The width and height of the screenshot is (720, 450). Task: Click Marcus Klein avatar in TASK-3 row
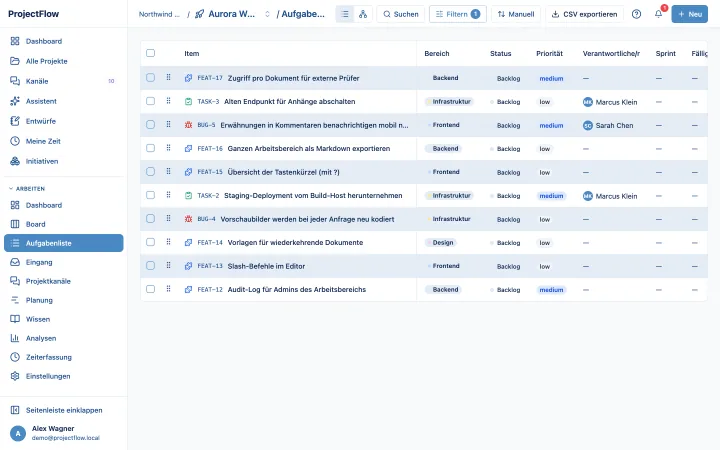[588, 102]
